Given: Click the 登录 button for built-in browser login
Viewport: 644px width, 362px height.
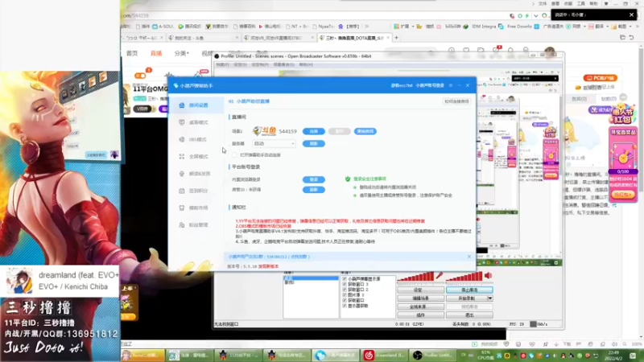Looking at the screenshot, I should click(x=314, y=179).
